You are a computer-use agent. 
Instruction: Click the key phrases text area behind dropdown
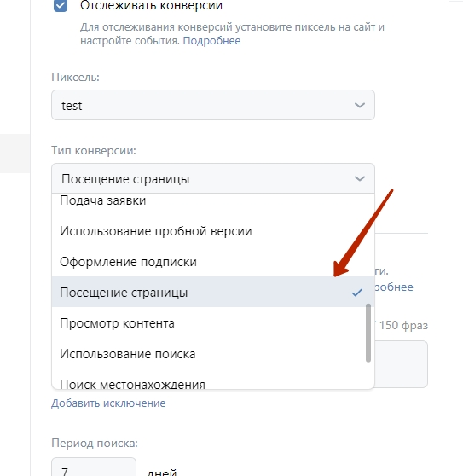(x=401, y=364)
